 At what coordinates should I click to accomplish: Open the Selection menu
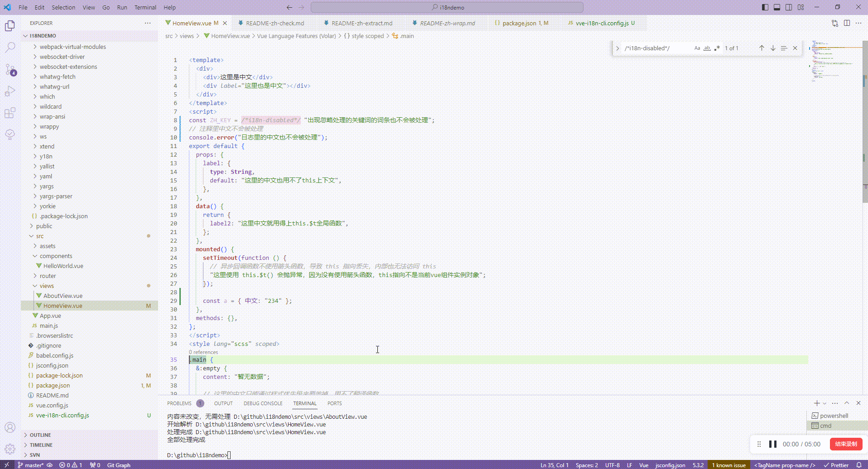(x=63, y=7)
